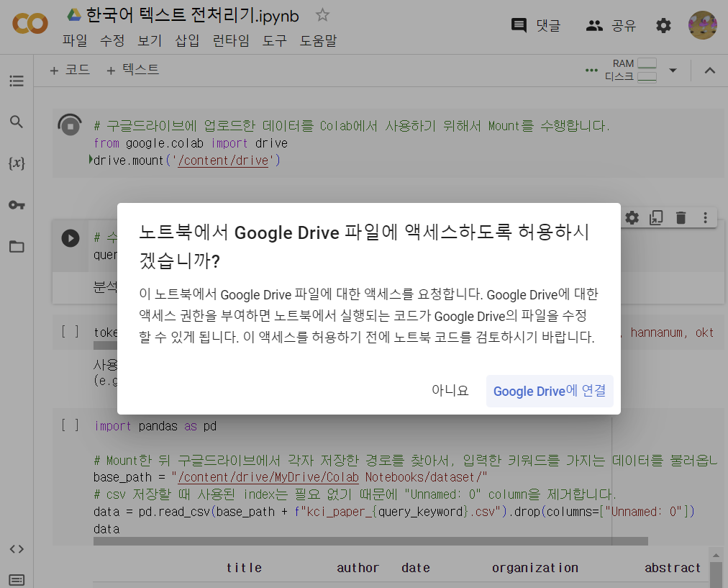Open the 삽입 menu

click(187, 40)
